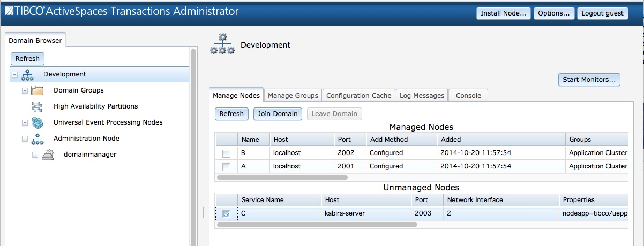Click the Unmanaged Nodes horizontal scrollbar
644x246 pixels.
coord(317,225)
